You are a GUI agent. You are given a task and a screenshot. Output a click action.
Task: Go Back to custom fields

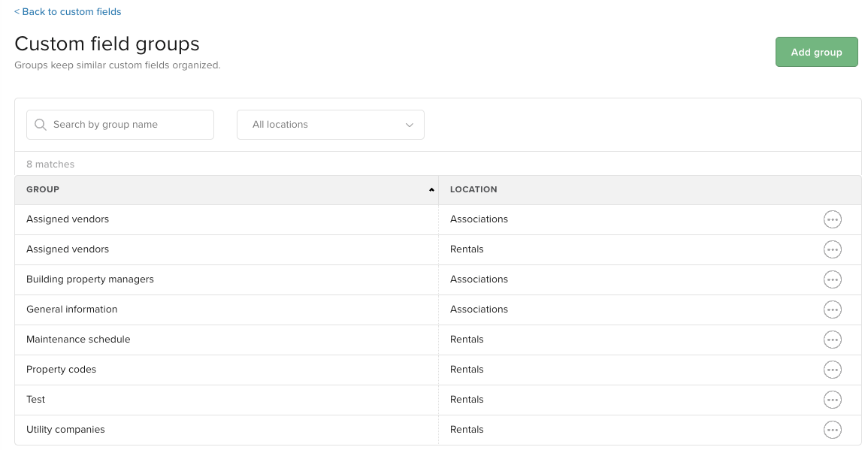click(68, 11)
